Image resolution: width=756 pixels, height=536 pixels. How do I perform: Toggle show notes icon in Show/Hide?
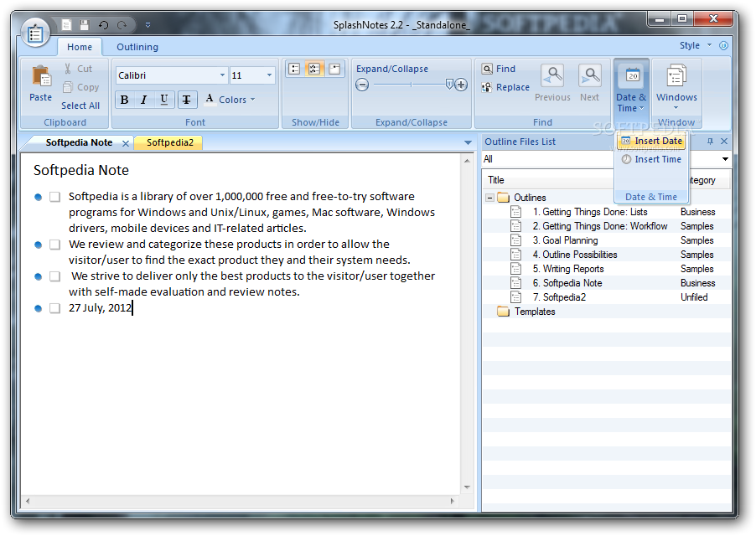tap(334, 69)
